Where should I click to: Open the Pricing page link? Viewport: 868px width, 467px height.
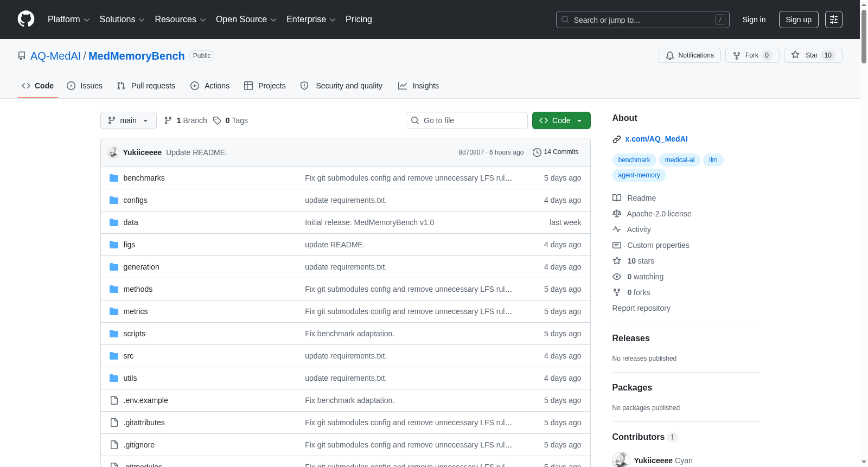tap(359, 20)
